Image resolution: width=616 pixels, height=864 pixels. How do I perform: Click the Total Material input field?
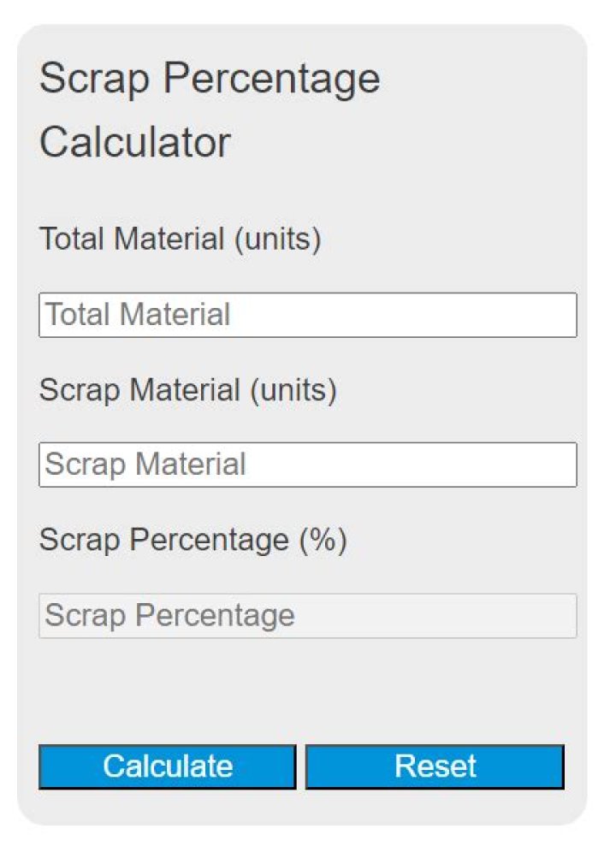click(308, 315)
